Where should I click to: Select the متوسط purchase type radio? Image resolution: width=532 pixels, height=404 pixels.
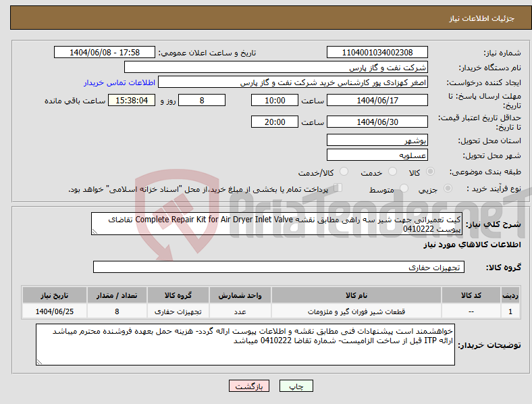[404, 188]
